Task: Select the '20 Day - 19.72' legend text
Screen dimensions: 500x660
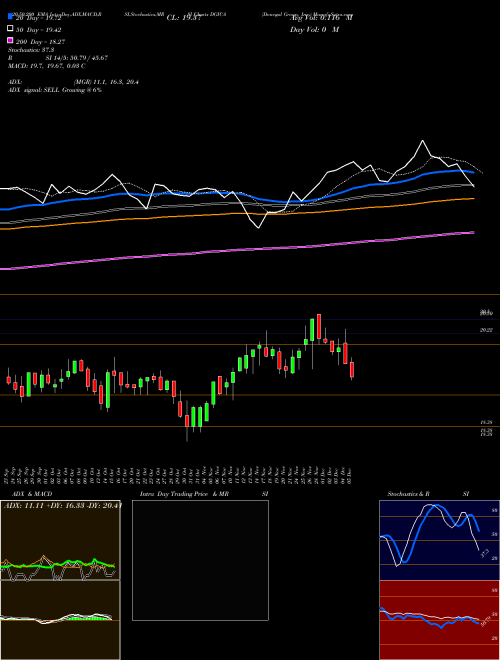Action: pos(40,18)
